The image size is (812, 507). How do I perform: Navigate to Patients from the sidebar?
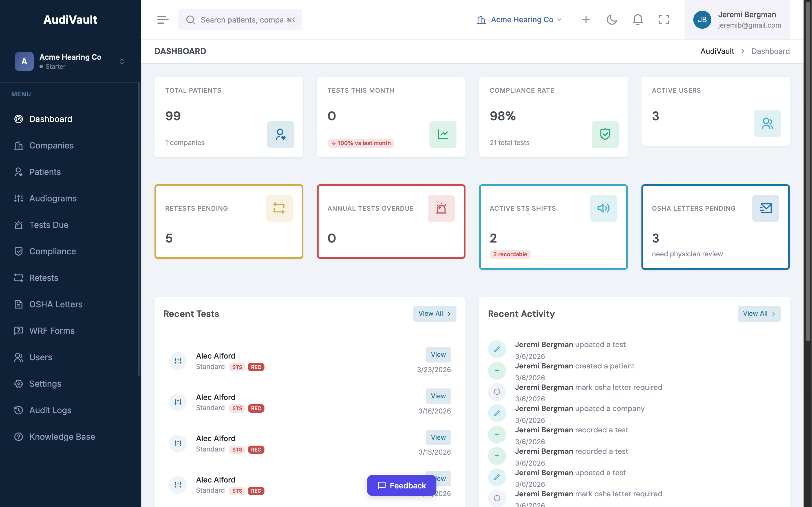pyautogui.click(x=45, y=172)
